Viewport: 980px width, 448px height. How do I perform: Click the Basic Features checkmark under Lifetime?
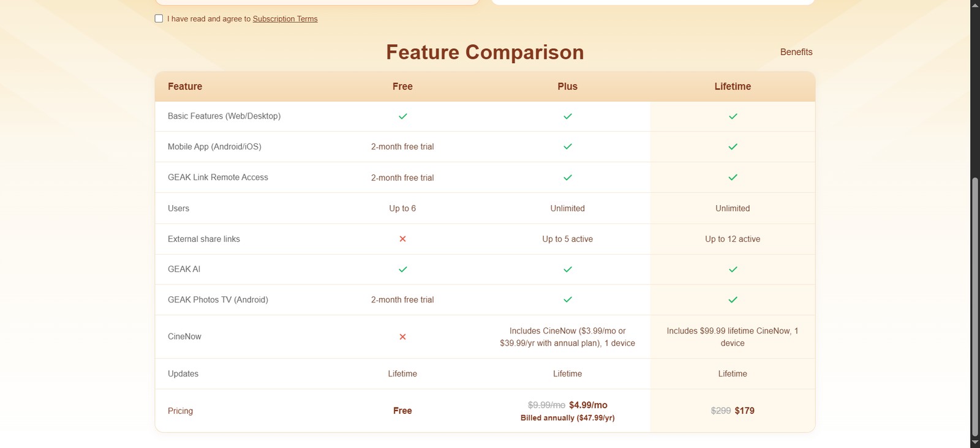(x=733, y=116)
